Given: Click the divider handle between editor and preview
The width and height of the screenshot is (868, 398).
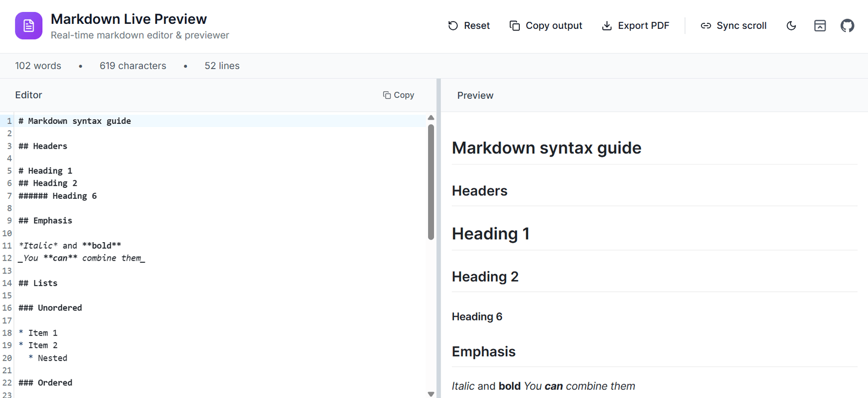Looking at the screenshot, I should click(438, 238).
